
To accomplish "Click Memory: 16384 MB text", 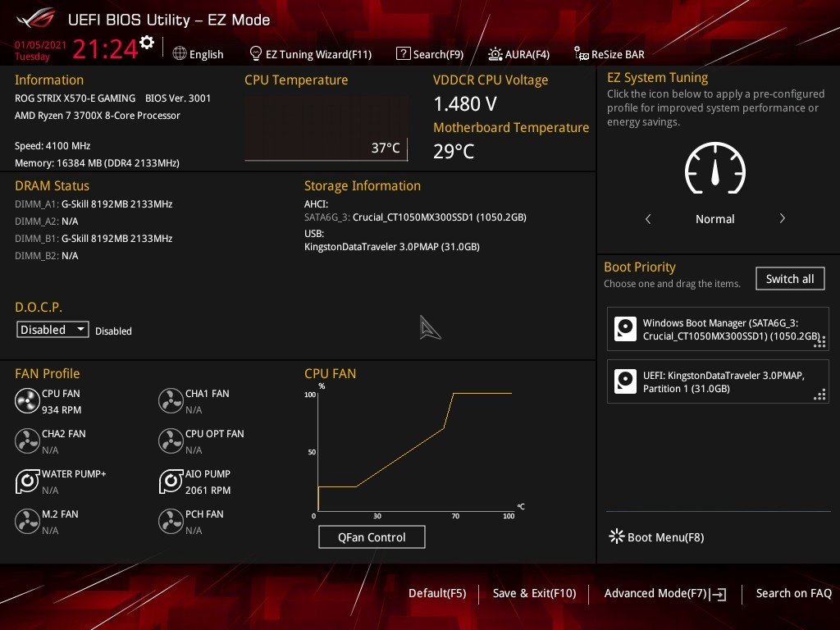I will pos(97,163).
